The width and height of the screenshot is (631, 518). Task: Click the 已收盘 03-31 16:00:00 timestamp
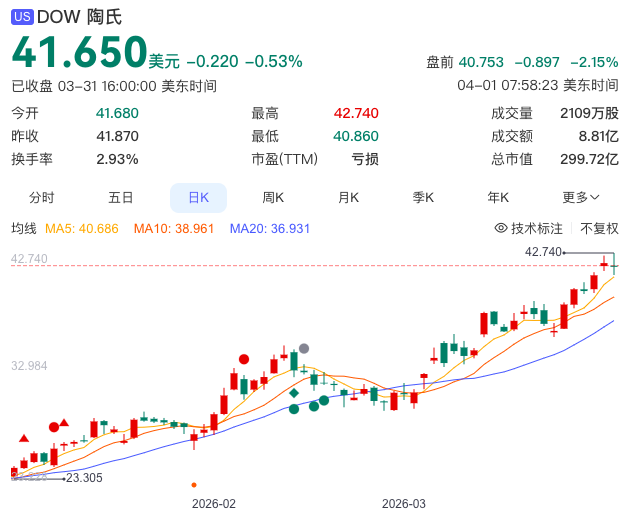[114, 86]
